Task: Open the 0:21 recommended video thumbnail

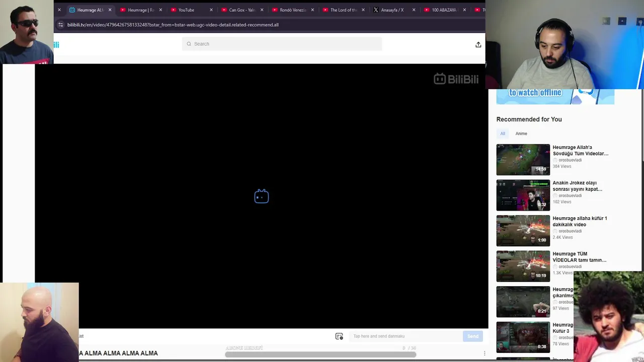Action: 523,302
